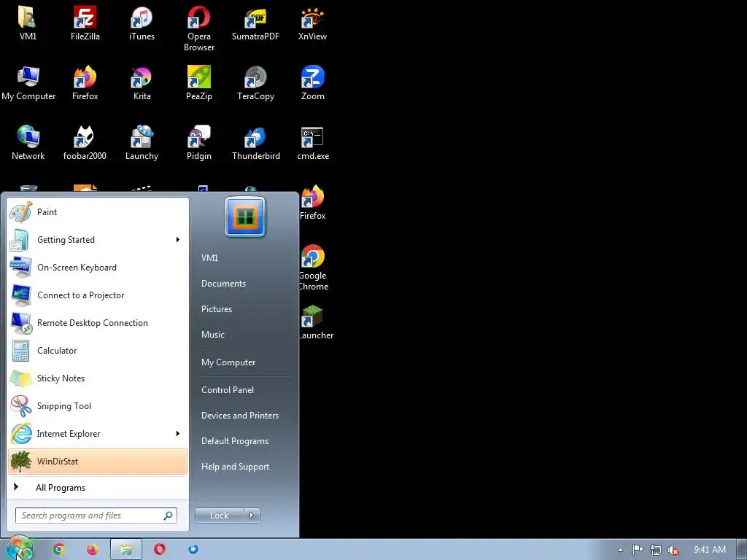Click the network tray icon
The image size is (747, 560).
pos(656,550)
